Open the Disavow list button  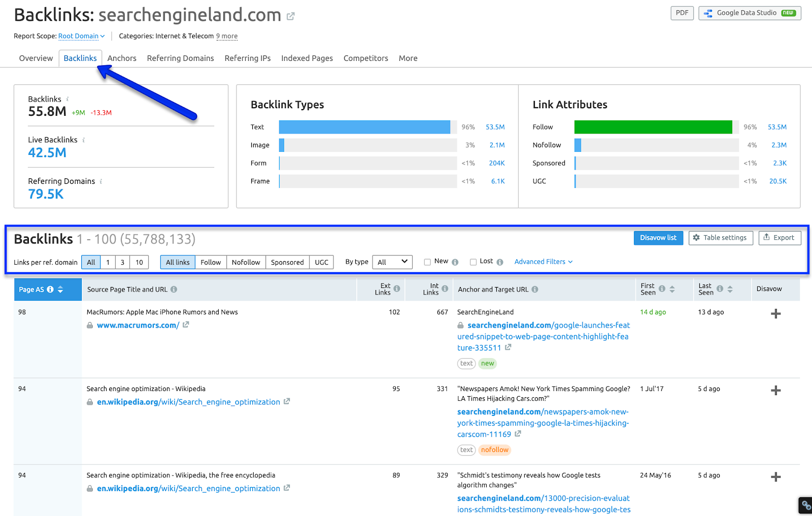click(658, 238)
